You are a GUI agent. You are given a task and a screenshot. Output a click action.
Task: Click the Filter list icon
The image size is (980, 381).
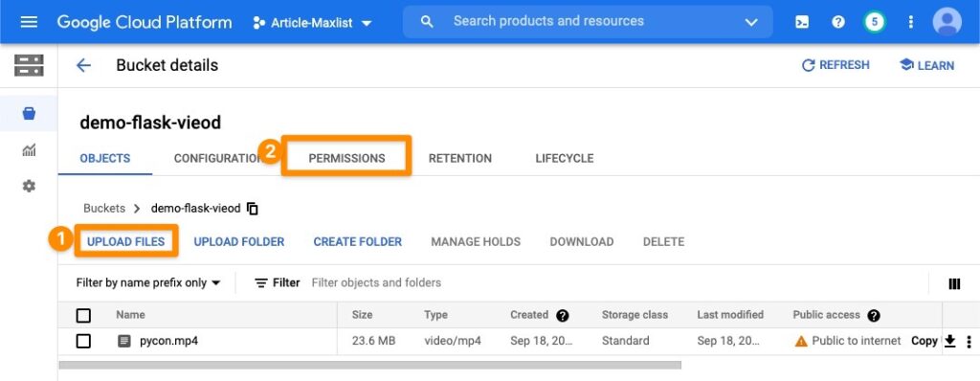click(260, 282)
